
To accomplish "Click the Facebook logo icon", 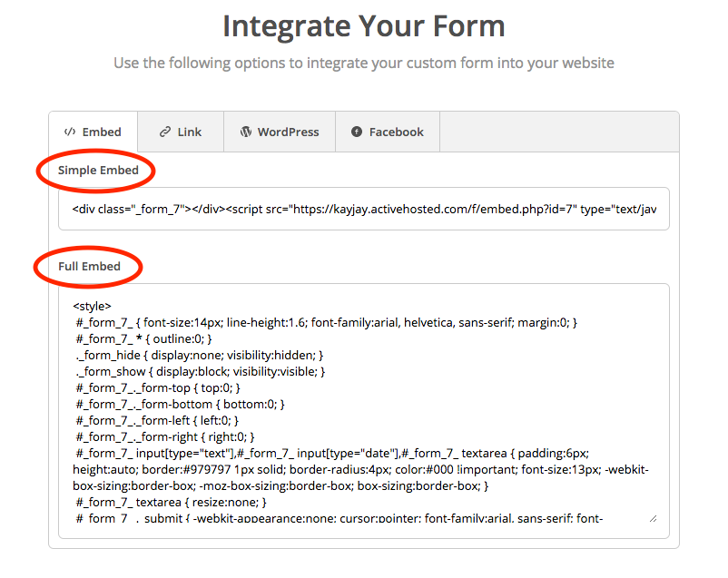I will pyautogui.click(x=357, y=132).
